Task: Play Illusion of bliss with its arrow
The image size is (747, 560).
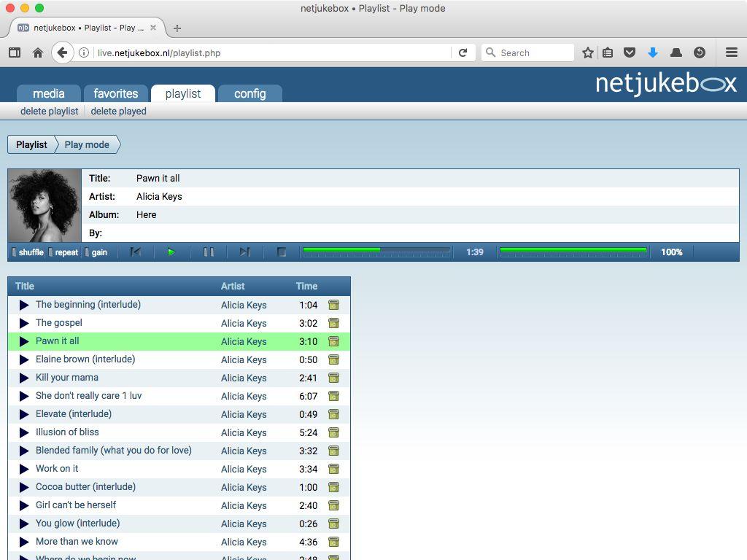Action: point(24,432)
